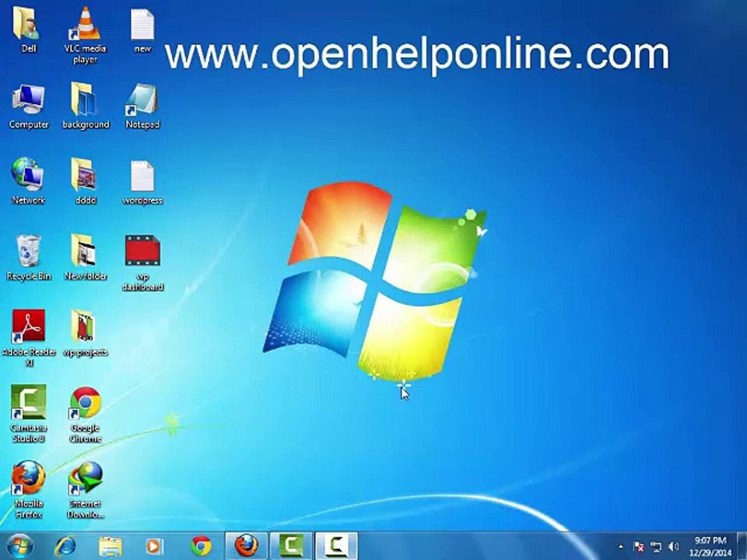Open Windows Media Player from the taskbar
Screen dimensions: 747x560
coord(154,546)
